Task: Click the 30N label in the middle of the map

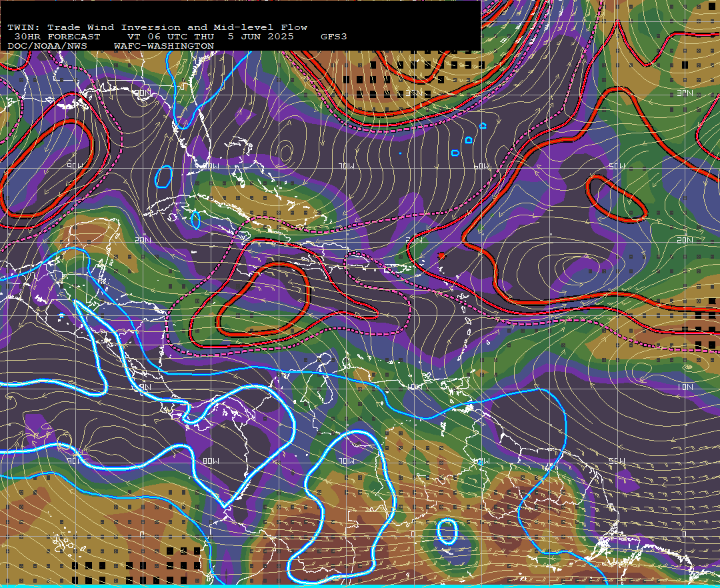Action: point(414,93)
